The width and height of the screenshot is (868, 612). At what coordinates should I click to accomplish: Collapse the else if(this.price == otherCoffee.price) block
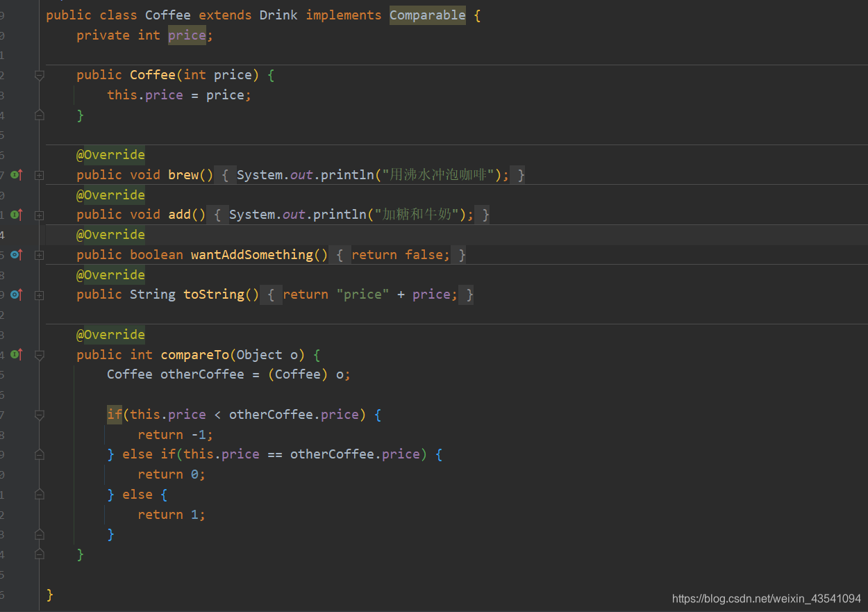(x=40, y=454)
